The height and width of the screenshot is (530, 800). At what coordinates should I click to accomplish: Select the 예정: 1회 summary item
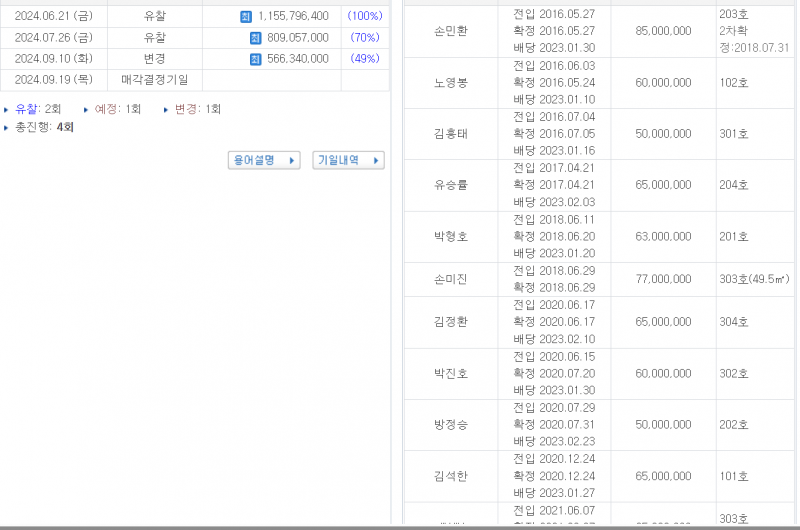click(x=117, y=109)
